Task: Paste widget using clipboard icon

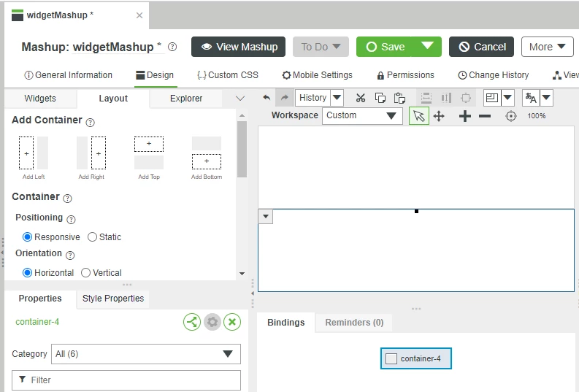Action: point(399,98)
